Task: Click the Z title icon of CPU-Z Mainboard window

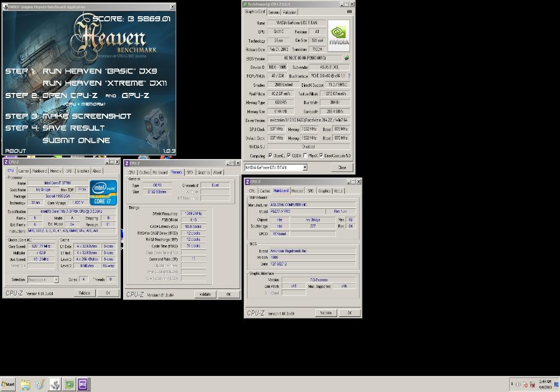Action: [x=247, y=181]
